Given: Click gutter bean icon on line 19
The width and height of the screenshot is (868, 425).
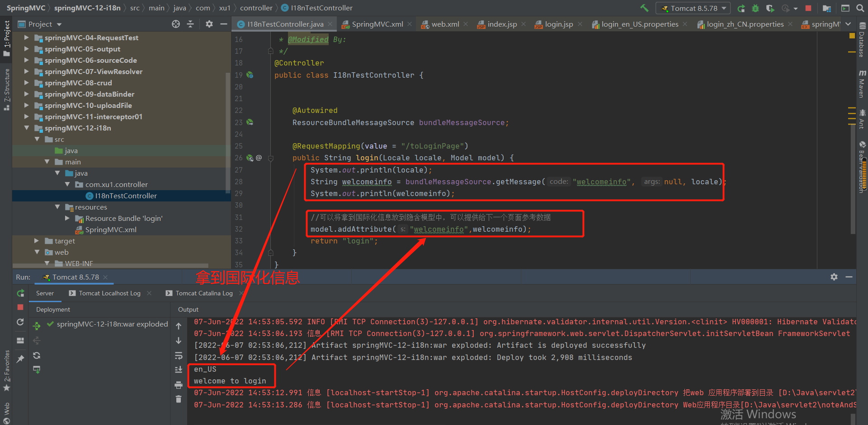Looking at the screenshot, I should (250, 75).
